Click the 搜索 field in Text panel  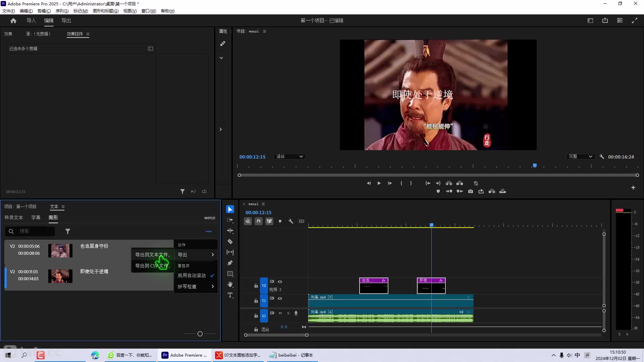[x=30, y=232]
